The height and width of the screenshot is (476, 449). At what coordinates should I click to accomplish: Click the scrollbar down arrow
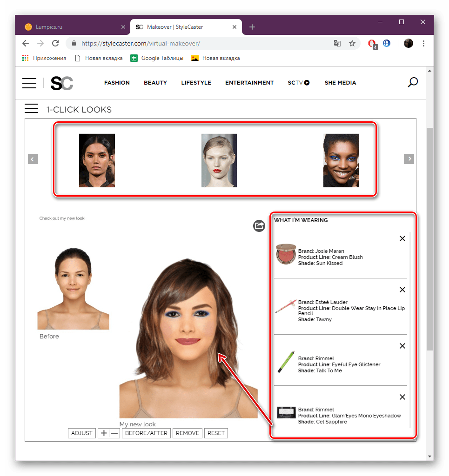(429, 456)
